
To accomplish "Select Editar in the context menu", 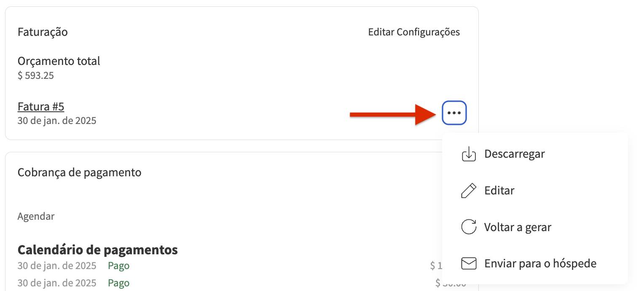I will click(499, 190).
